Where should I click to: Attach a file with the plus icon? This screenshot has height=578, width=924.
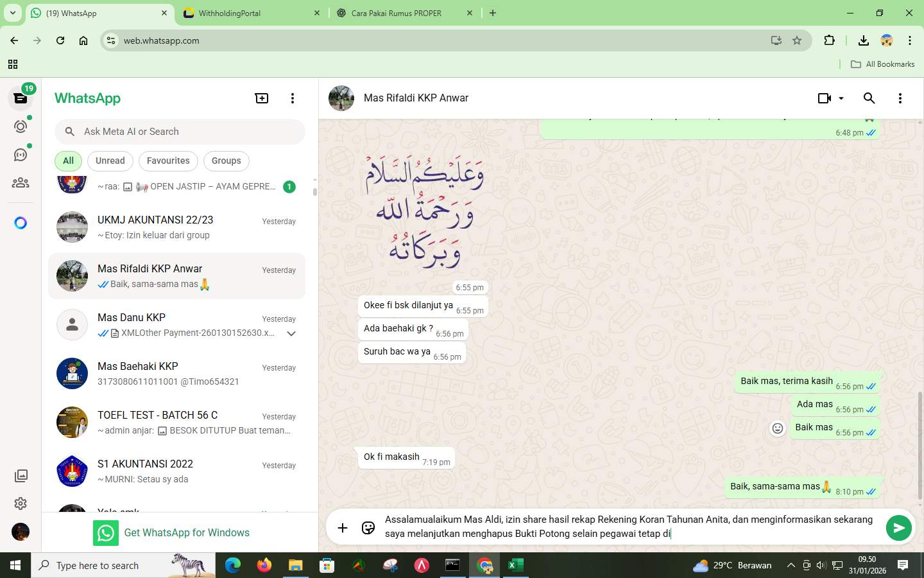point(343,528)
